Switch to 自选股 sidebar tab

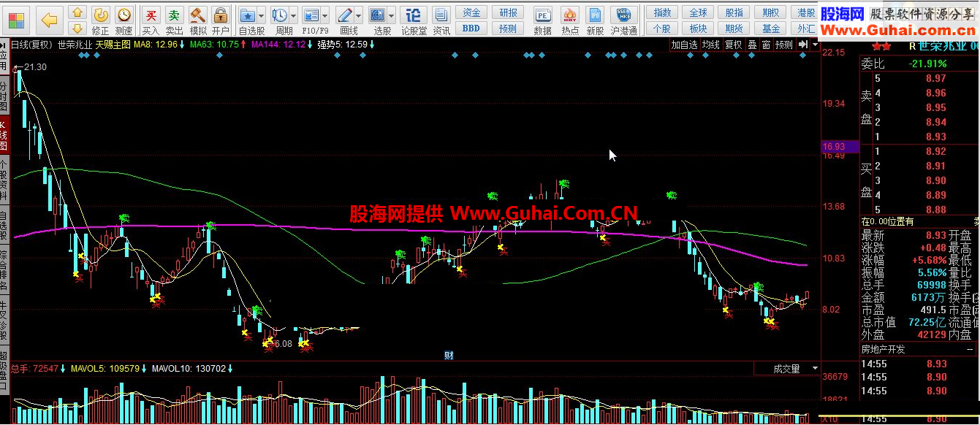pos(4,226)
